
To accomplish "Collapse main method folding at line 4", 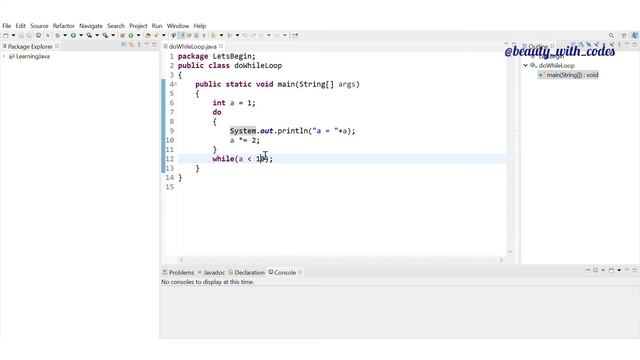I will pyautogui.click(x=176, y=84).
